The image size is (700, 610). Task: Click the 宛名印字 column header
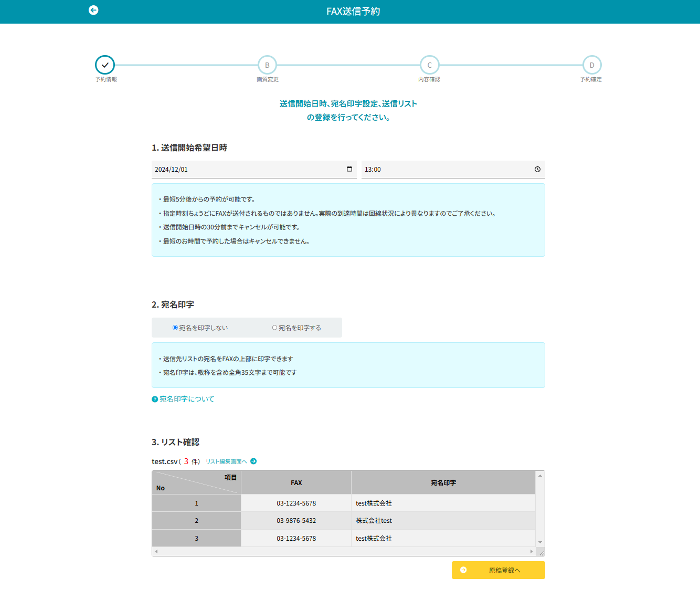pos(443,483)
